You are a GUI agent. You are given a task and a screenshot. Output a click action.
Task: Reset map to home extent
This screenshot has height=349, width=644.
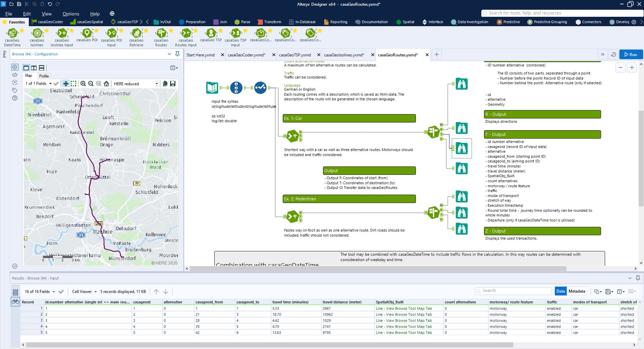[106, 84]
